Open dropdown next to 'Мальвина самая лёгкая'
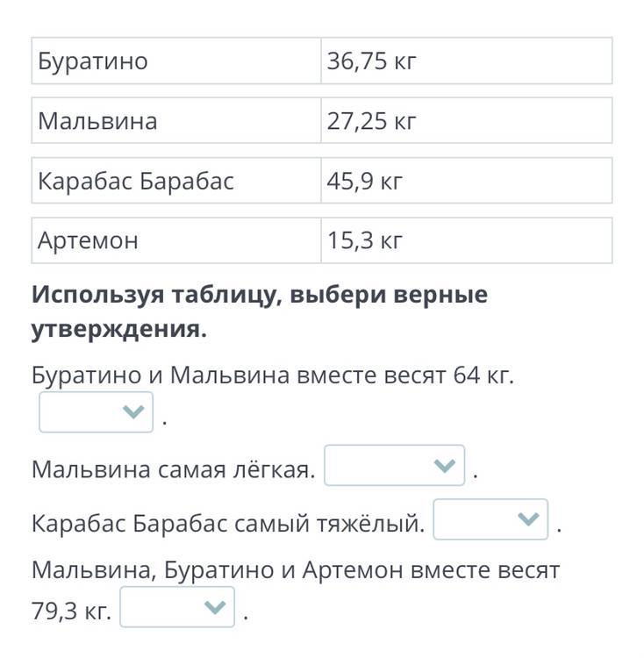This screenshot has height=658, width=644. tap(394, 466)
